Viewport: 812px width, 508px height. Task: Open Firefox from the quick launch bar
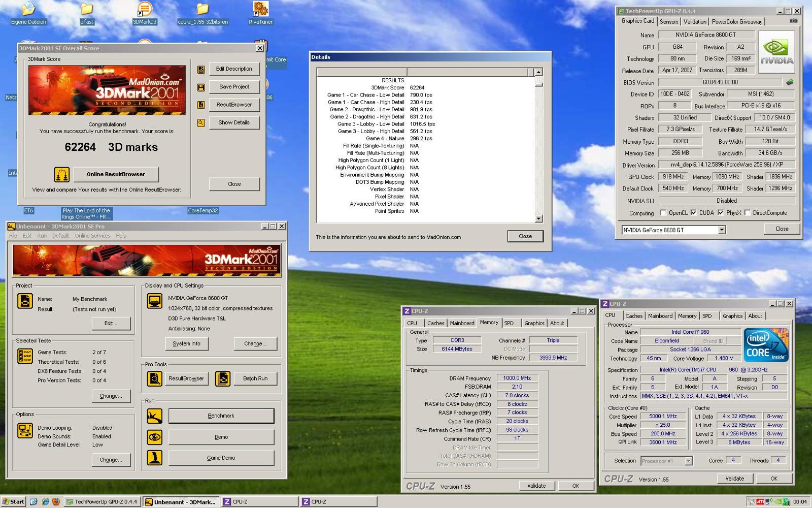[x=56, y=501]
